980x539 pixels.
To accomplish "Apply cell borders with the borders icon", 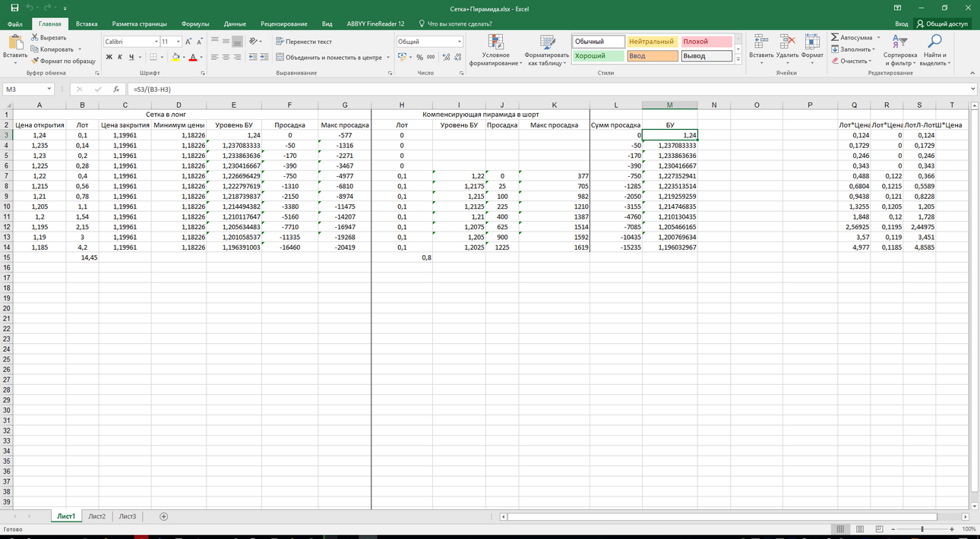I will point(153,57).
